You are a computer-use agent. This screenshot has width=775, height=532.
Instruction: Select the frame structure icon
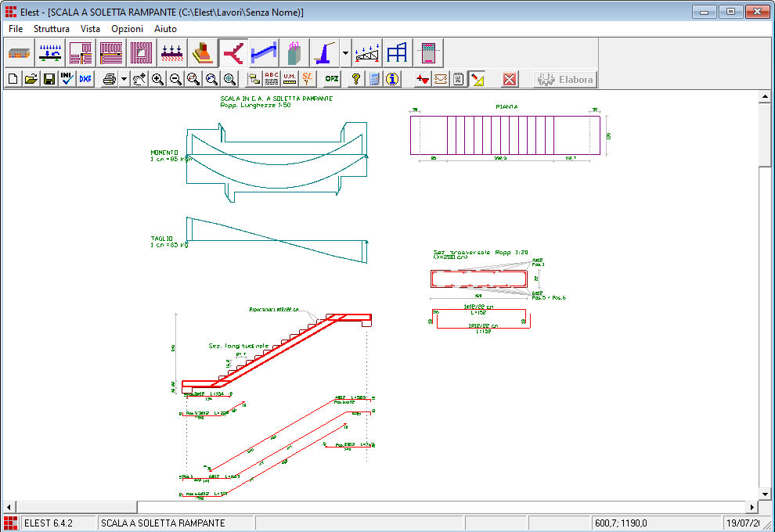[398, 53]
